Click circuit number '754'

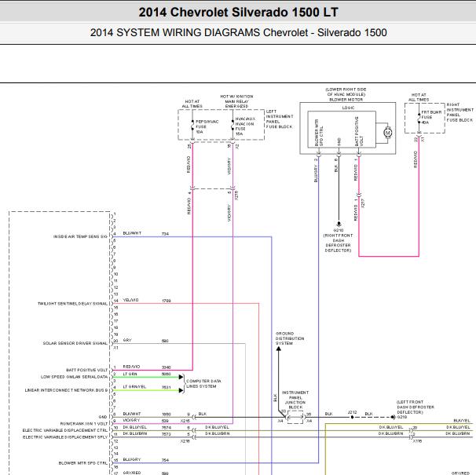(x=165, y=460)
